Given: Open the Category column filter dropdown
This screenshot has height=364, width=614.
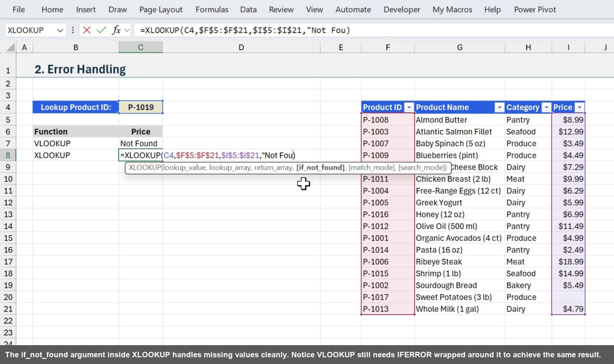Looking at the screenshot, I should [547, 107].
